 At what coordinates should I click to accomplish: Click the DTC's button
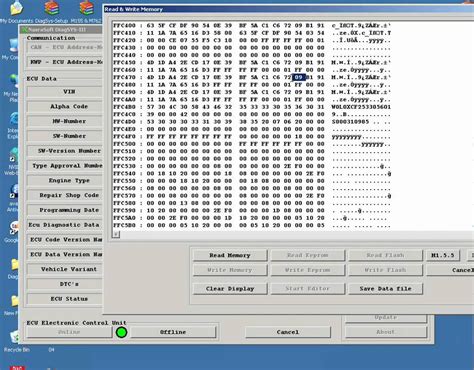[65, 284]
